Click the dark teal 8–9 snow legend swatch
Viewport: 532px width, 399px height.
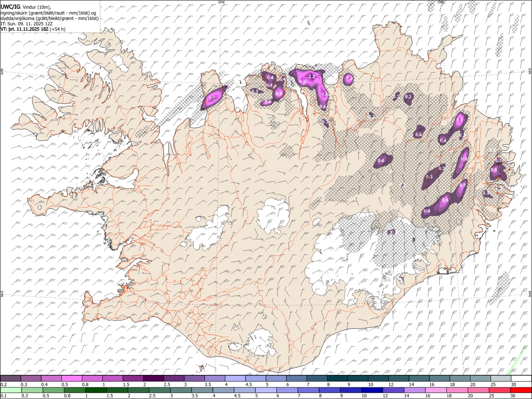click(x=337, y=378)
